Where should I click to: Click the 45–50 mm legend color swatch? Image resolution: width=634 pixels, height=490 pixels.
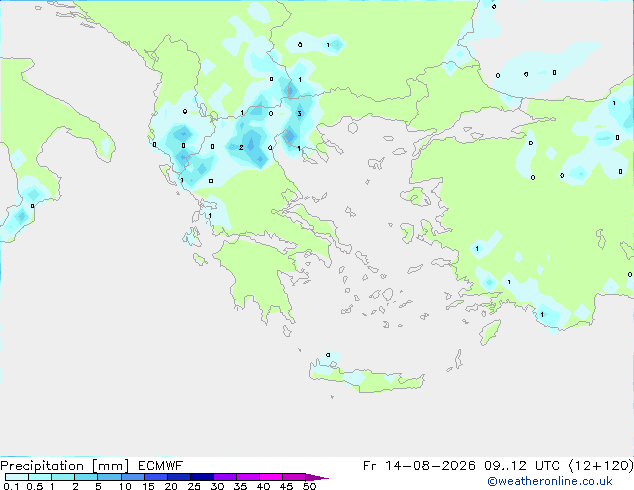point(294,477)
